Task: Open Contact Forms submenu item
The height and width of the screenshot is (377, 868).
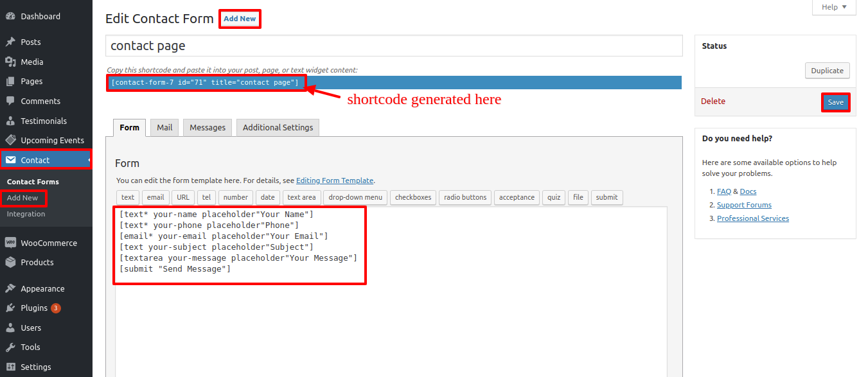Action: 33,182
